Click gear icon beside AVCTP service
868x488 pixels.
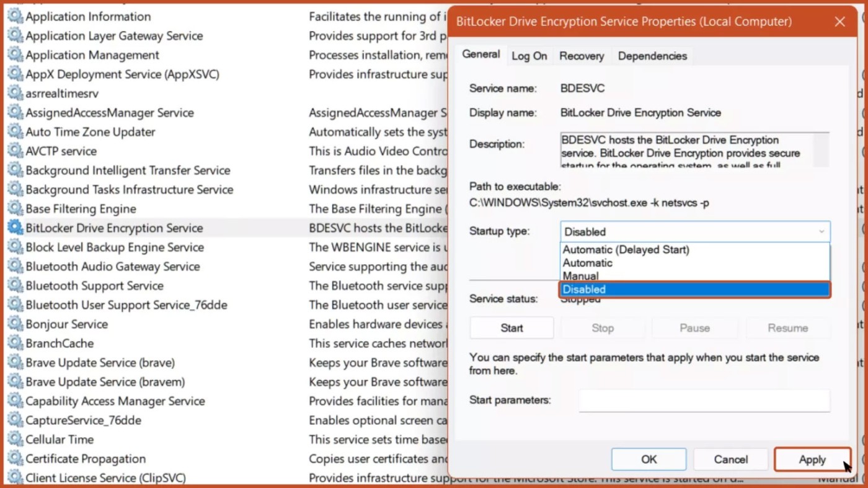[15, 151]
